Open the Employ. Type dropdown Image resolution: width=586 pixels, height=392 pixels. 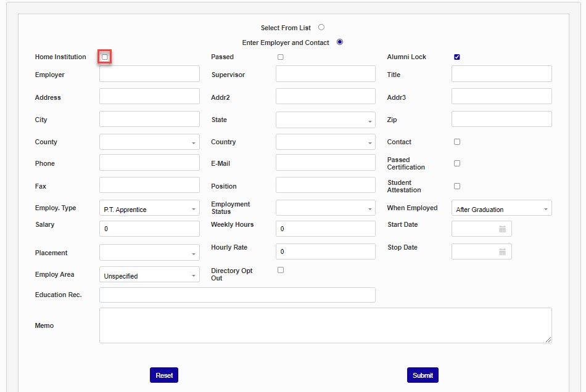149,209
